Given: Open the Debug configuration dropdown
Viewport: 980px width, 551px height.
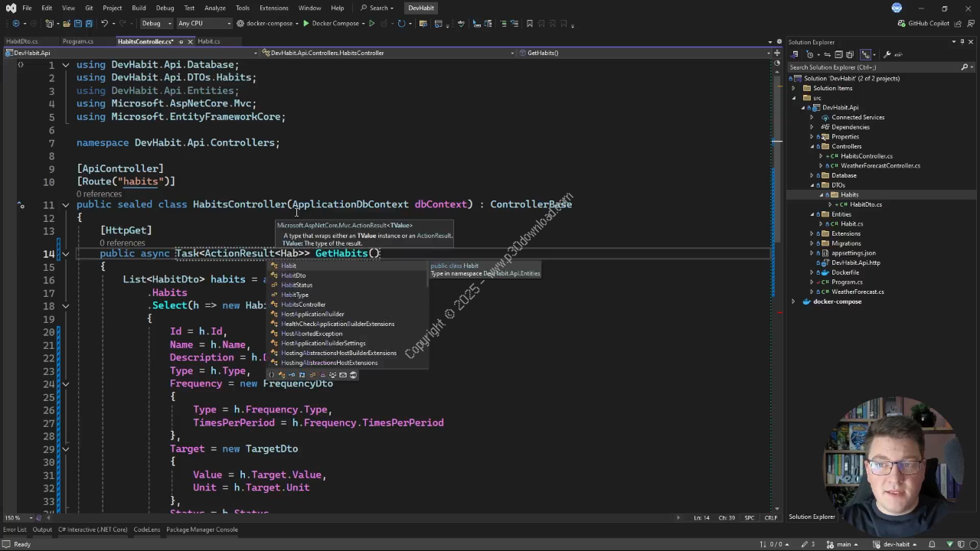Looking at the screenshot, I should point(157,23).
